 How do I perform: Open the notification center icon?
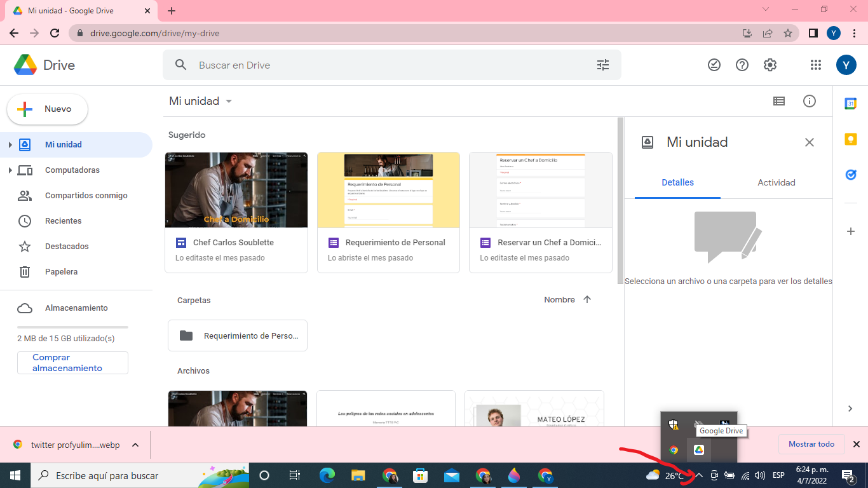(848, 475)
